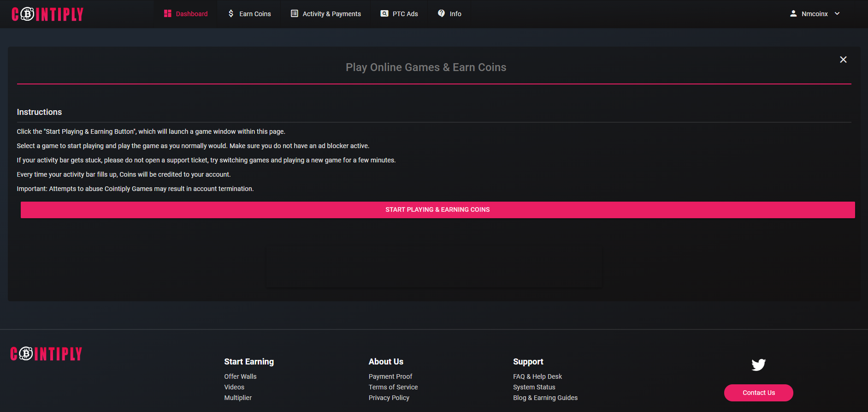Click the Info question mark icon

pyautogui.click(x=441, y=13)
